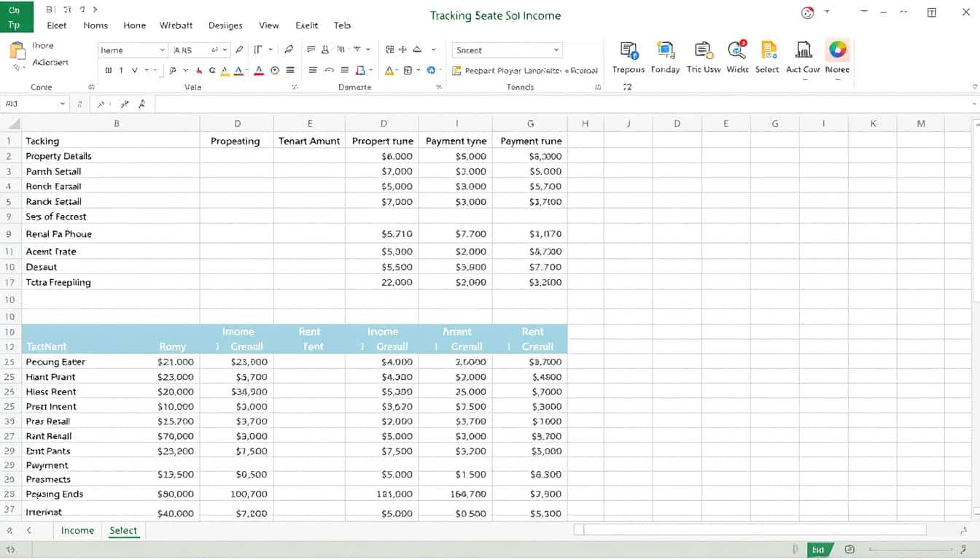This screenshot has width=980, height=560.
Task: Open the Name Box dropdown arrow
Action: point(62,104)
